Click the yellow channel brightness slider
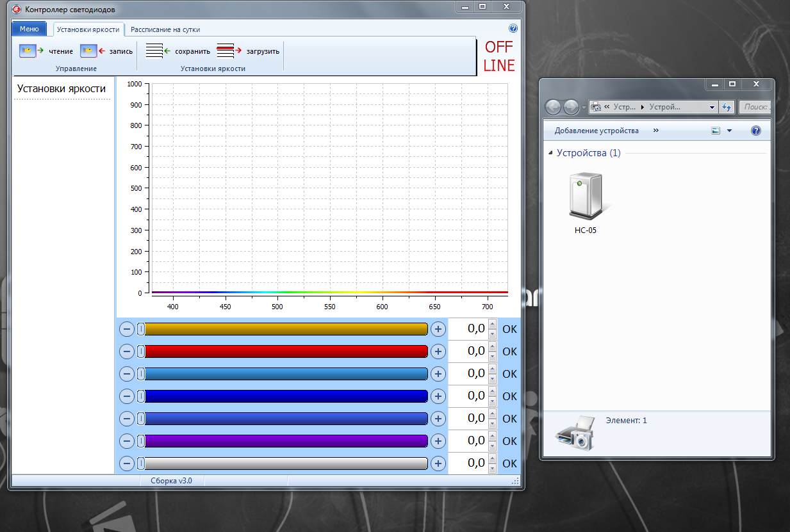Viewport: 790px width, 532px height. coord(283,329)
